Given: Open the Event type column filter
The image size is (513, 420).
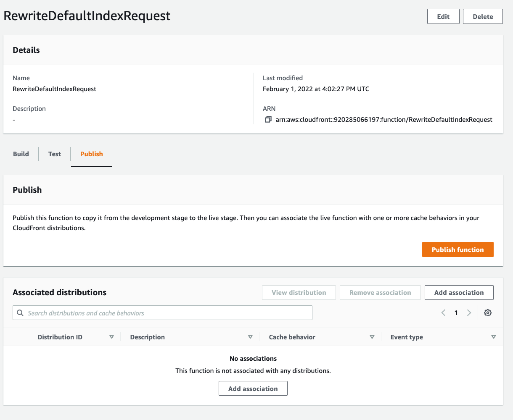Looking at the screenshot, I should 493,337.
